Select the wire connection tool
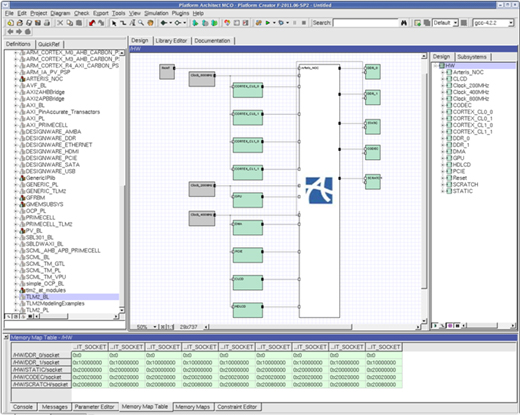520x415 pixels. 123,23
